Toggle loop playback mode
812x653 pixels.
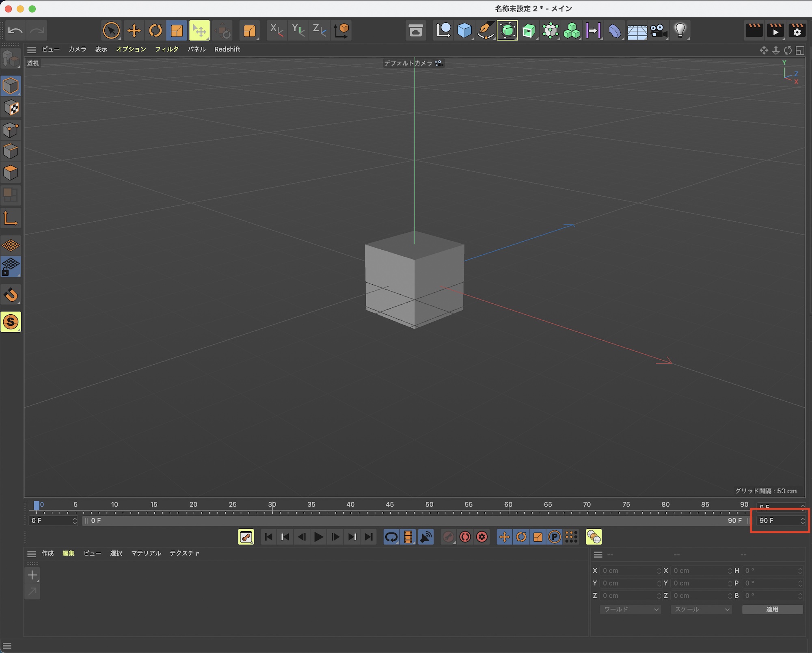coord(391,537)
